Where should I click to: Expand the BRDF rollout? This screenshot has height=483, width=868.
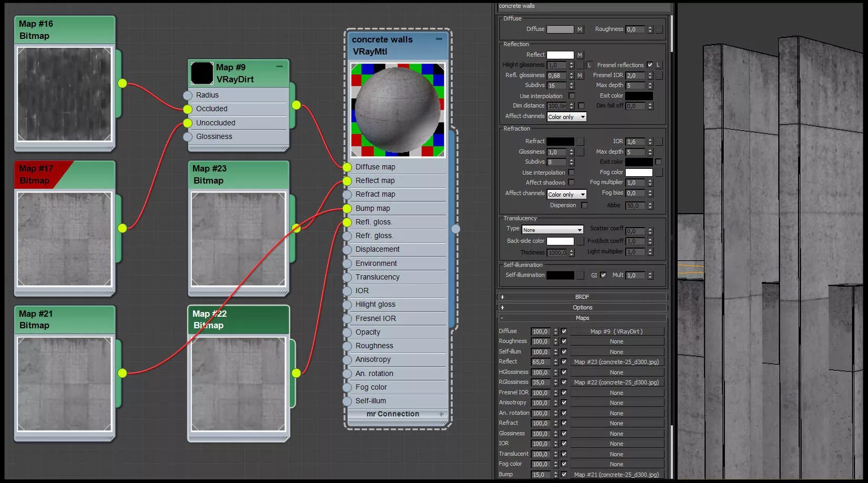582,297
